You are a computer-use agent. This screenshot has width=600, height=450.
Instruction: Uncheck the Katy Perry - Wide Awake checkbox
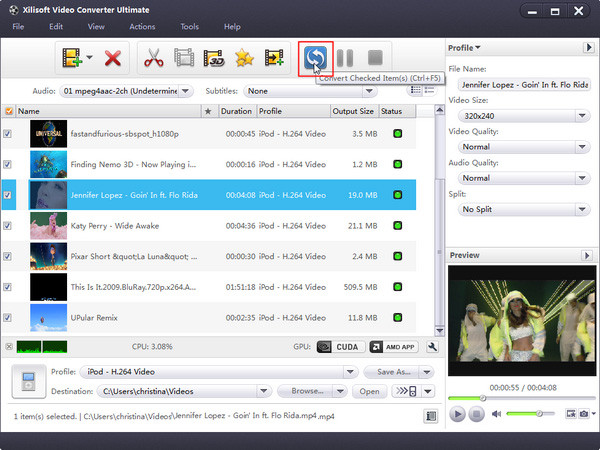[9, 226]
